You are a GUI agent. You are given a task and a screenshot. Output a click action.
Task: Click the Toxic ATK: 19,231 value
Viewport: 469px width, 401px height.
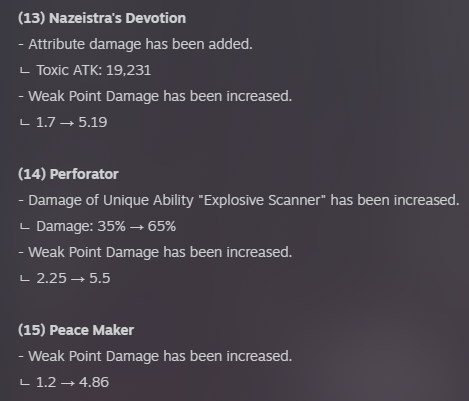pyautogui.click(x=94, y=70)
